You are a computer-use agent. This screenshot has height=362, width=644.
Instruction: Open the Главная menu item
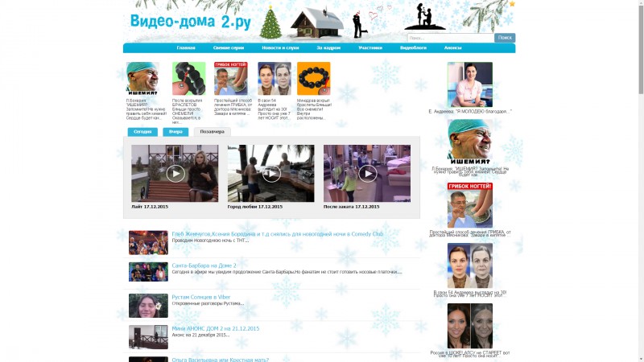pos(186,48)
